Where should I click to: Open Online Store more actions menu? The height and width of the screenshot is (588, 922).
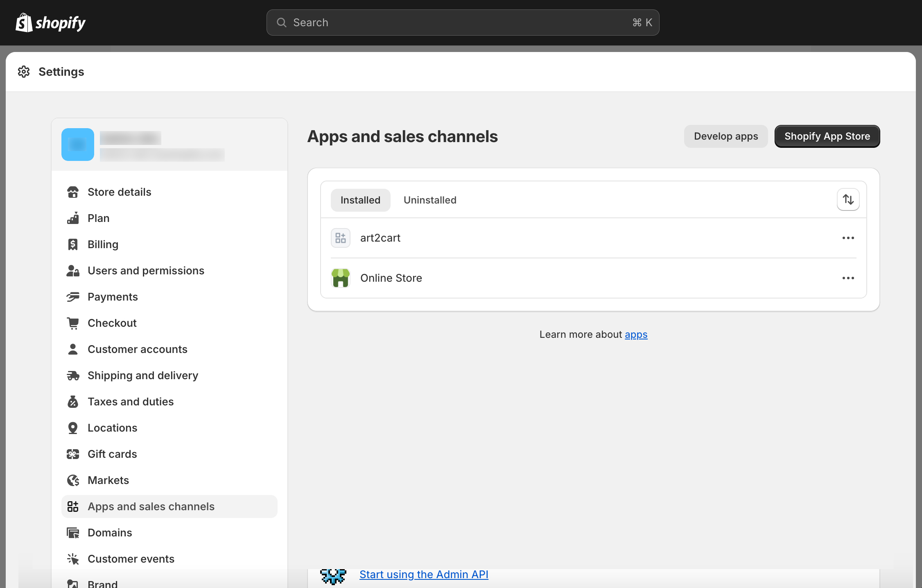848,278
